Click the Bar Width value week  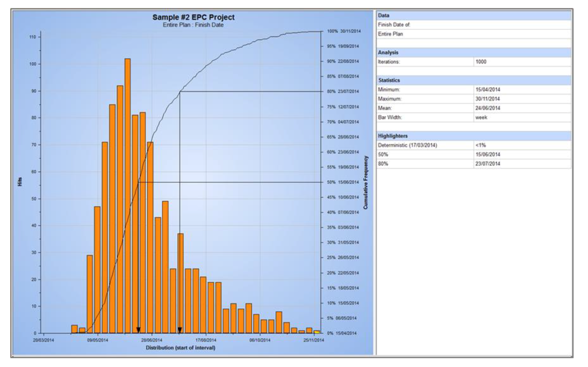(481, 117)
